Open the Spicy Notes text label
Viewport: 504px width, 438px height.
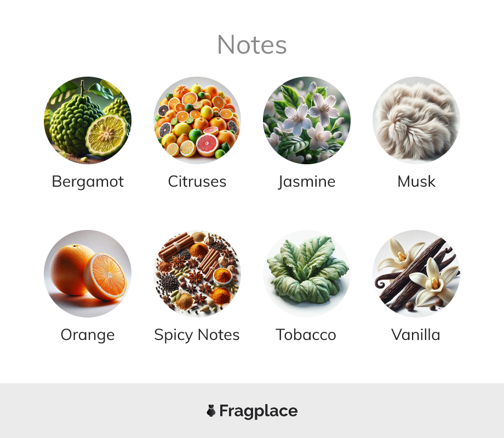tap(197, 335)
